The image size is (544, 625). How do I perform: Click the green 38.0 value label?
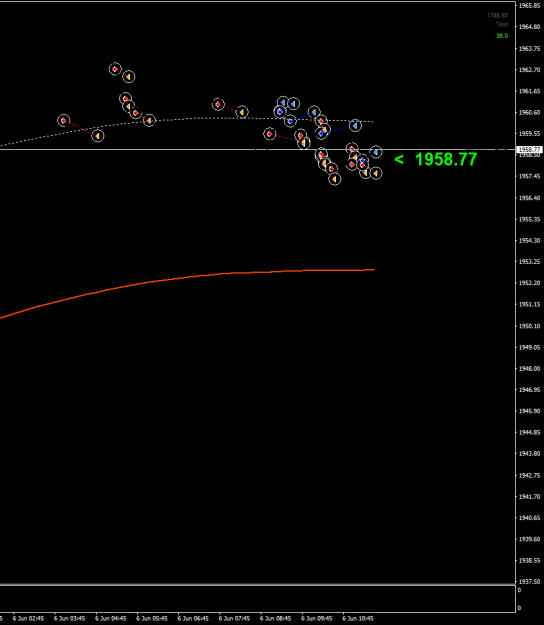click(x=502, y=36)
